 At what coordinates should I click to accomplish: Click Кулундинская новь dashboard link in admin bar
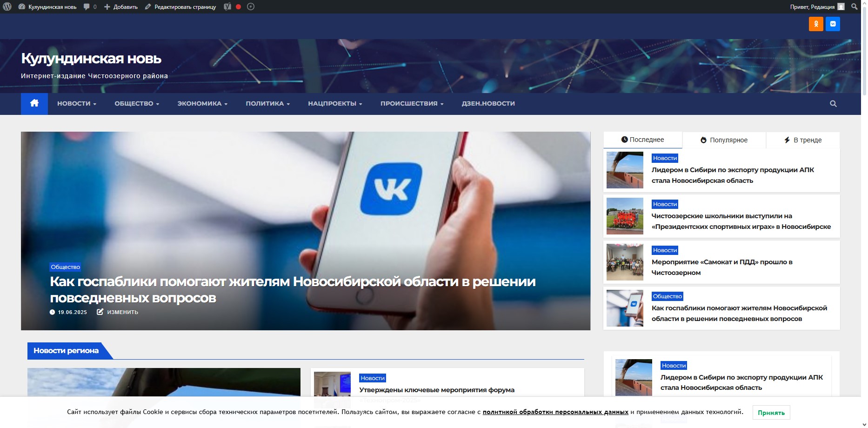pyautogui.click(x=47, y=7)
